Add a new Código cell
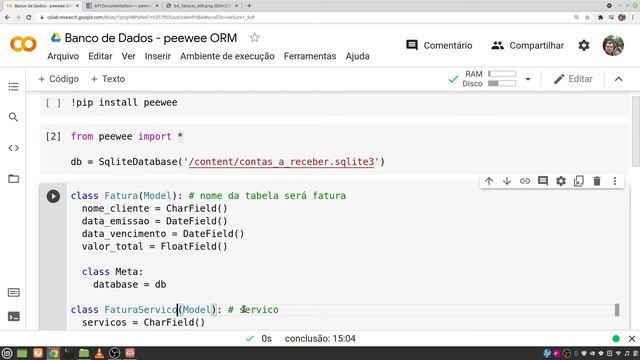 point(58,79)
